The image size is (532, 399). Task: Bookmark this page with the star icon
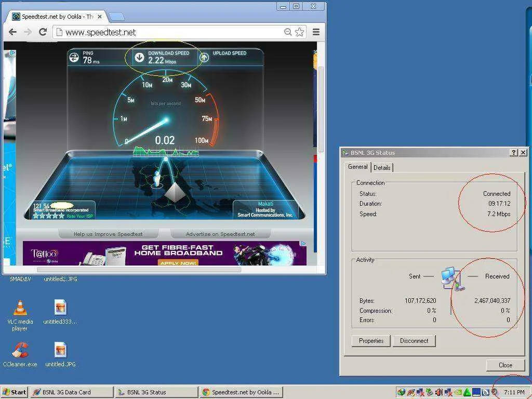click(299, 32)
